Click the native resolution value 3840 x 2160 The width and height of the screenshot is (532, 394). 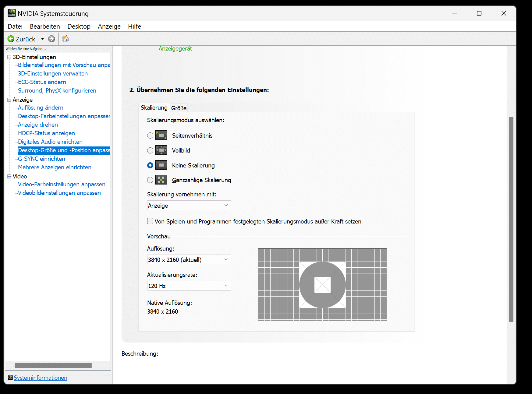point(162,311)
